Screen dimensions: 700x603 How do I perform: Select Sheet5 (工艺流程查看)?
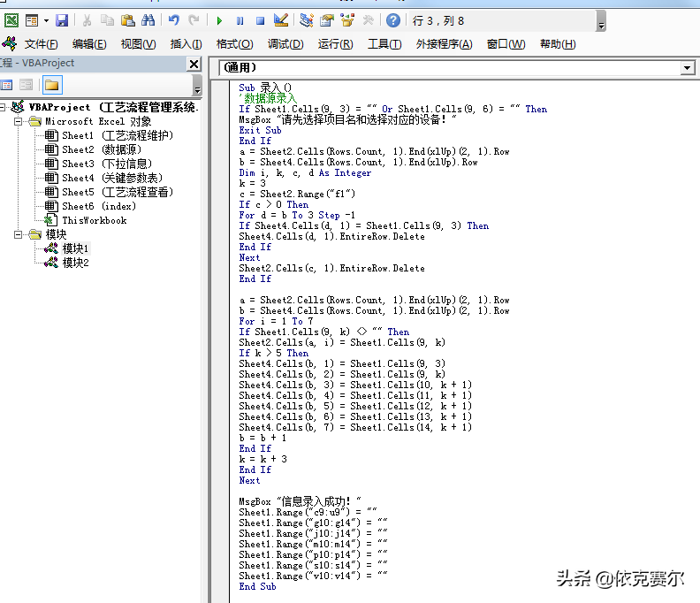(x=117, y=192)
